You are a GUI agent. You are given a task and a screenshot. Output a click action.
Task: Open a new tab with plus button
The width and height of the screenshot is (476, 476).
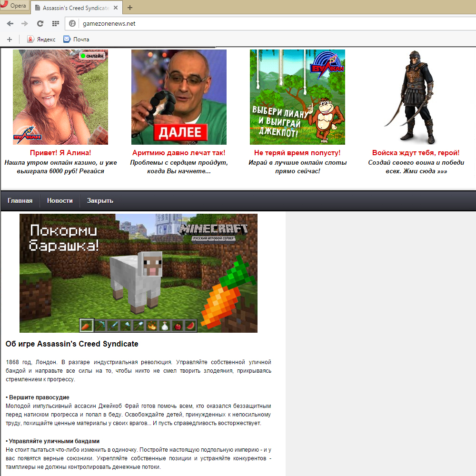click(130, 8)
